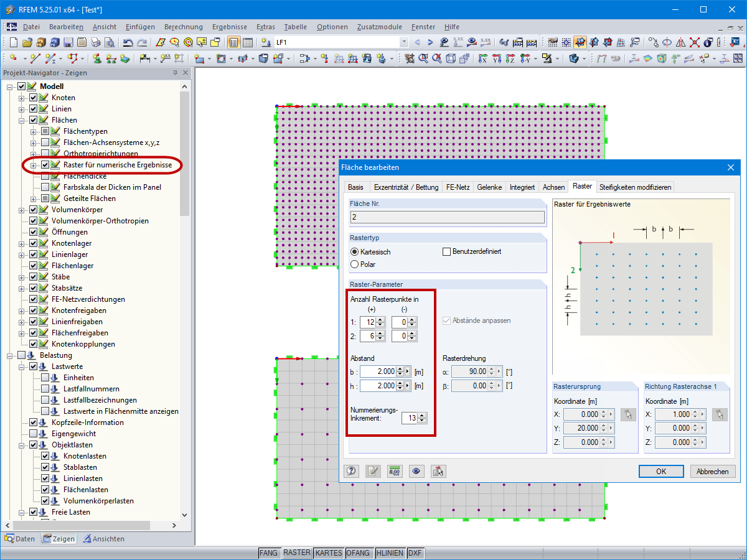Pick raster origin point with cursor icon
This screenshot has width=747, height=560.
click(x=628, y=414)
